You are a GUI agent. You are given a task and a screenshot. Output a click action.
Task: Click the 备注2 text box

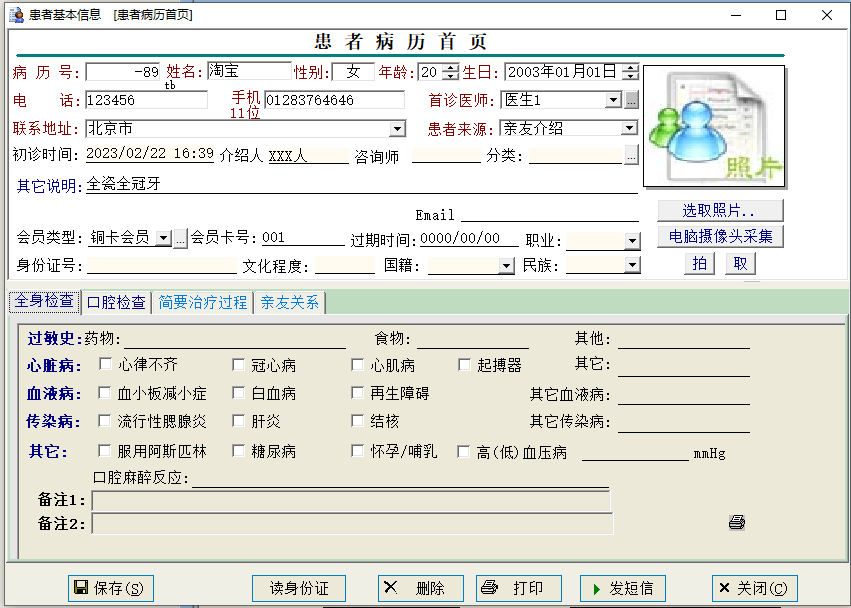click(x=352, y=523)
